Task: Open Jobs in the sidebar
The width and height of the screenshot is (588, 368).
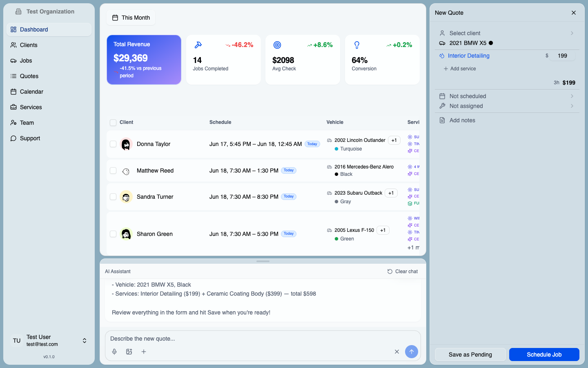Action: point(49,61)
